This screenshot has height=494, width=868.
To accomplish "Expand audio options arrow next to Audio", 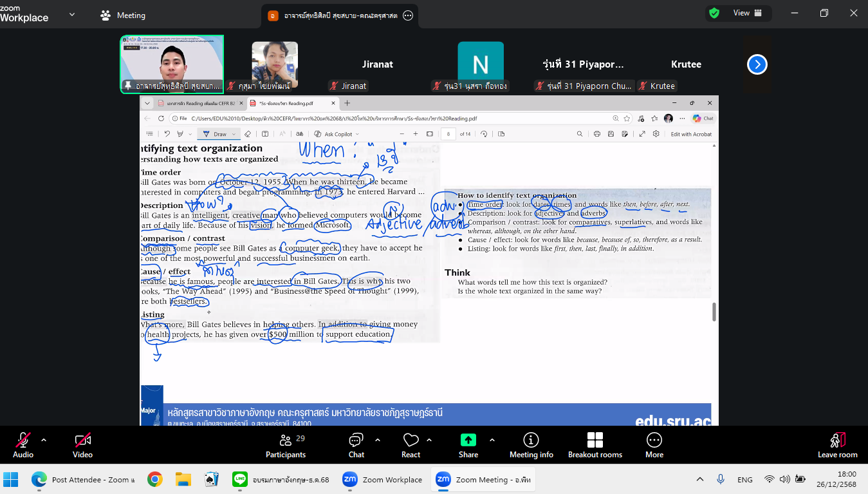I will pyautogui.click(x=44, y=441).
